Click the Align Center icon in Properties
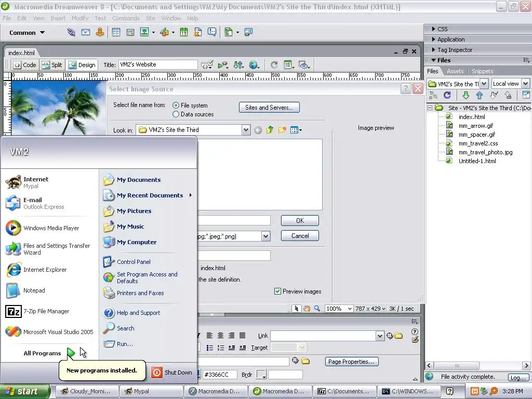This screenshot has width=532, height=399. 220,336
